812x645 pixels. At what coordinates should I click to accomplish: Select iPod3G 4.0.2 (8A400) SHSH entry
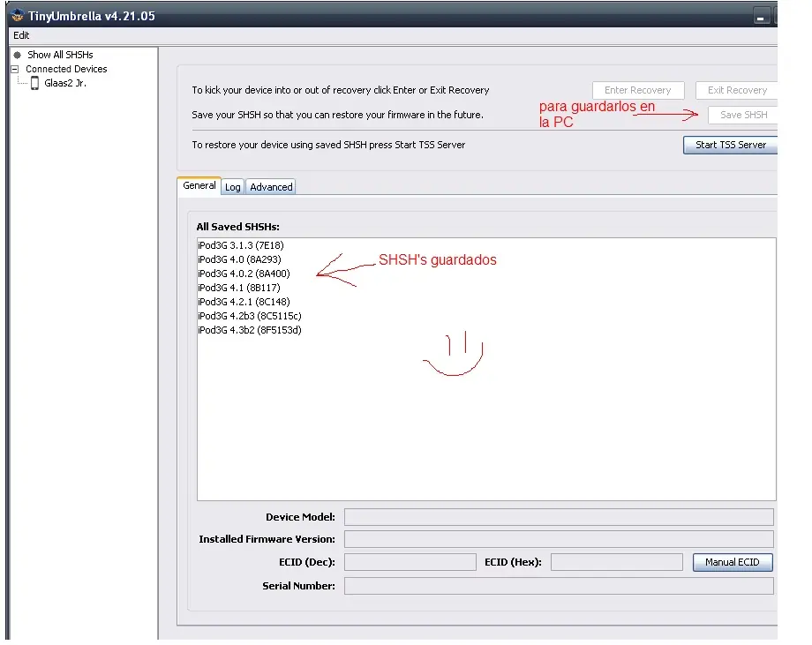(x=244, y=274)
